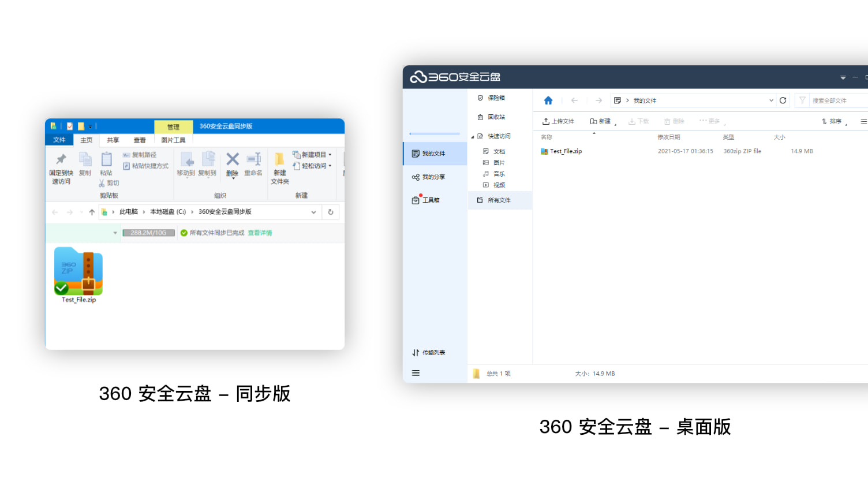The image size is (868, 485).
Task: Select the 图片工具 ribbon tab
Action: 173,140
